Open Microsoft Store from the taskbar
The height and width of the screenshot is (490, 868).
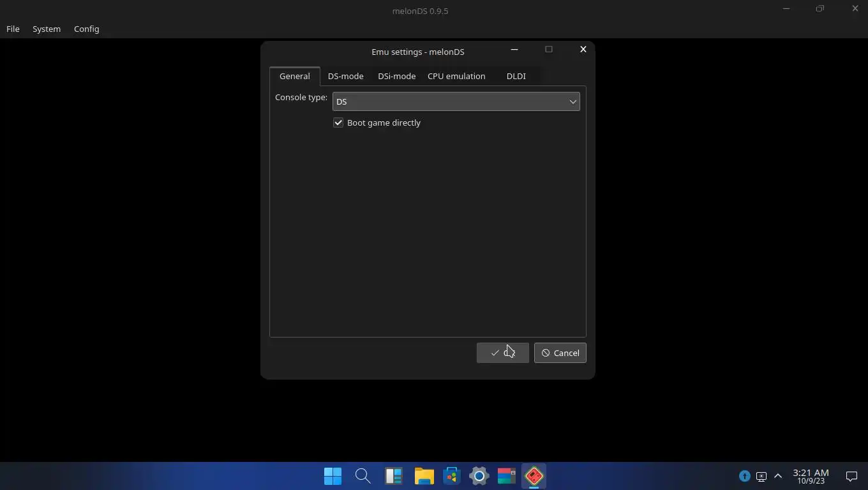(x=452, y=476)
